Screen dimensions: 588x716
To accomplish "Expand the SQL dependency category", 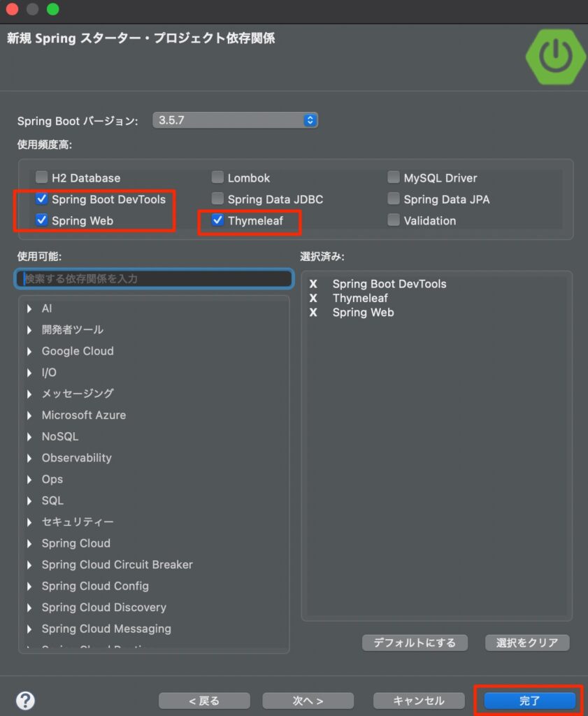I will (29, 501).
